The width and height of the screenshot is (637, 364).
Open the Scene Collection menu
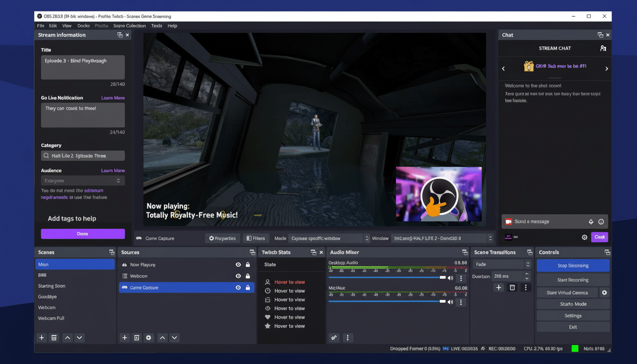[129, 26]
